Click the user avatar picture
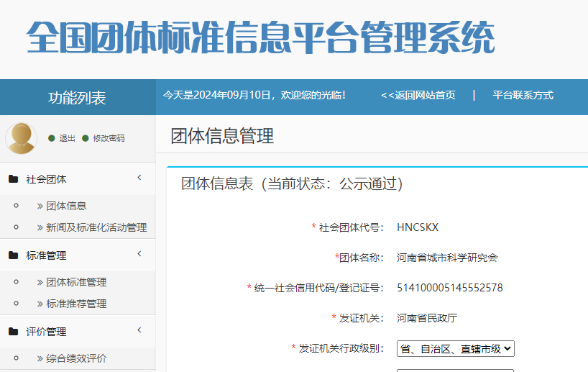 (x=21, y=138)
